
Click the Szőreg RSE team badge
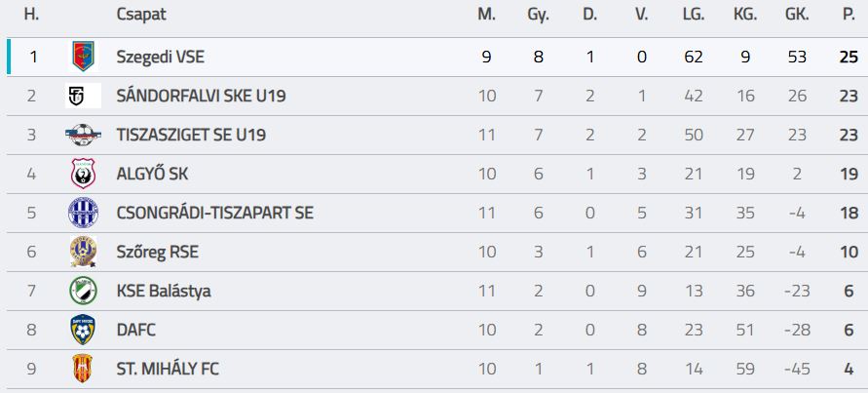83,252
